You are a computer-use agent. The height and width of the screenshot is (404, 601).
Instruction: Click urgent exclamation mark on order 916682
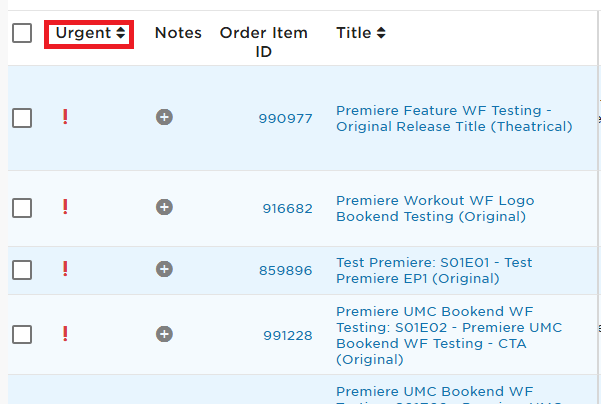tap(65, 207)
